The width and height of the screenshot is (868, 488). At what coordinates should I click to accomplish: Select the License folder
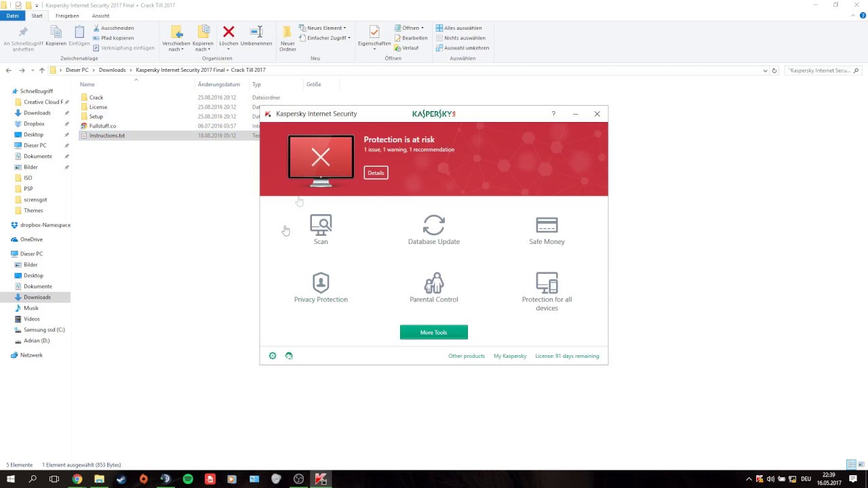pyautogui.click(x=98, y=107)
